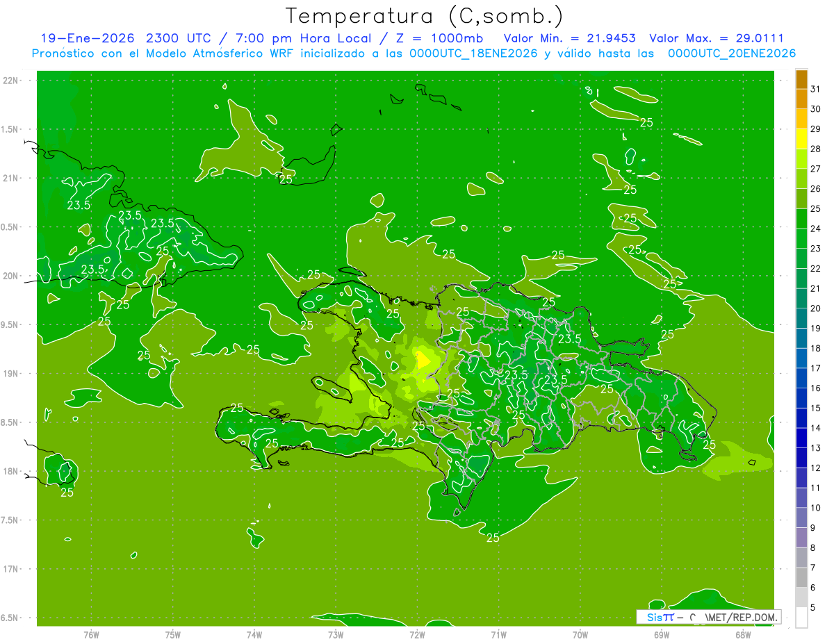Select the '19-Ene-2026' date text
Viewport: 834px width, 644px height.
[87, 38]
